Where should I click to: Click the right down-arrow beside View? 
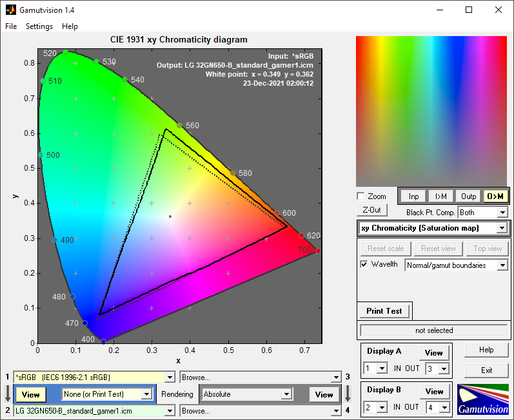coord(348,394)
